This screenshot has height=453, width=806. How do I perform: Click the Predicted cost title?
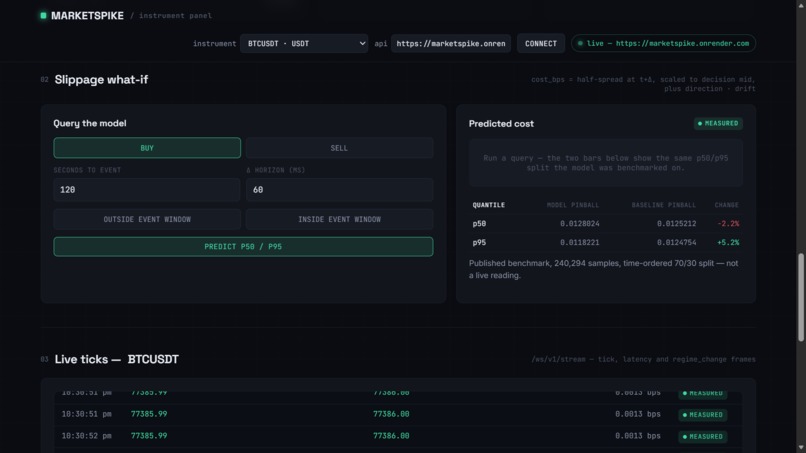pyautogui.click(x=501, y=124)
